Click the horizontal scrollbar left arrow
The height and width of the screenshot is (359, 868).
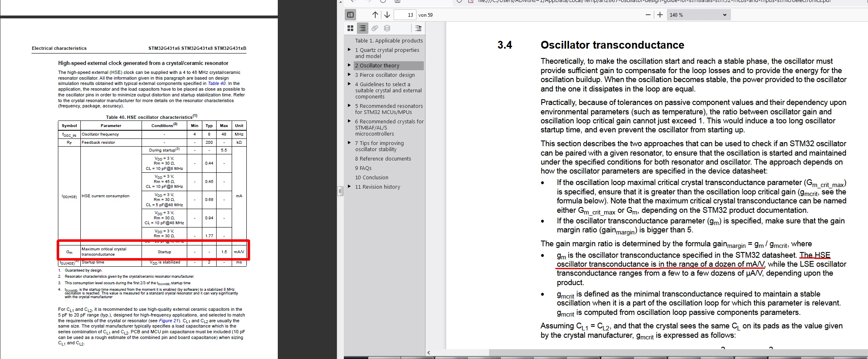coord(429,352)
